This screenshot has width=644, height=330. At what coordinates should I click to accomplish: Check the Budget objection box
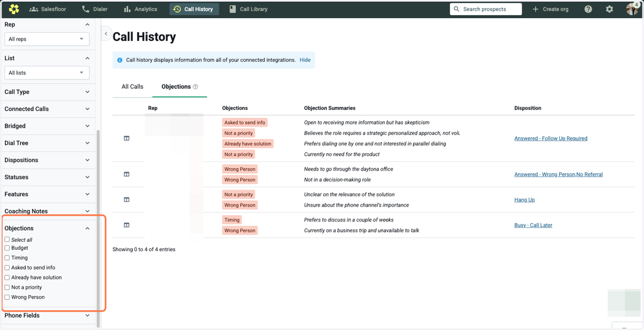pos(7,248)
